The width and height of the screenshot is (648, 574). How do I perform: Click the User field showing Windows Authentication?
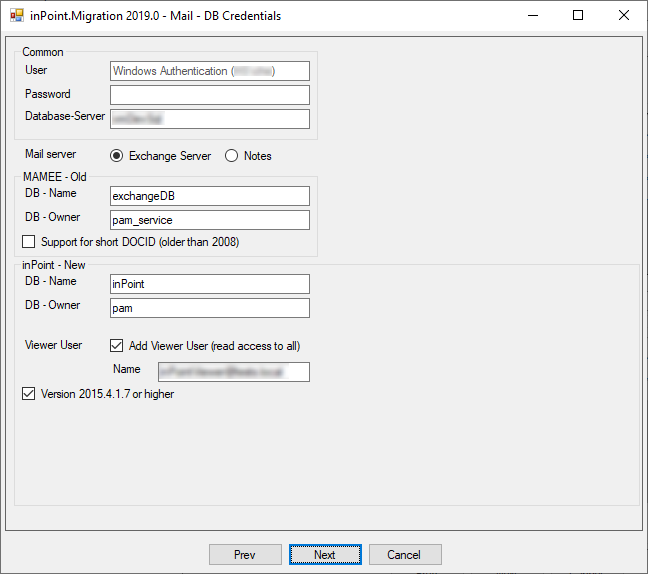point(210,71)
